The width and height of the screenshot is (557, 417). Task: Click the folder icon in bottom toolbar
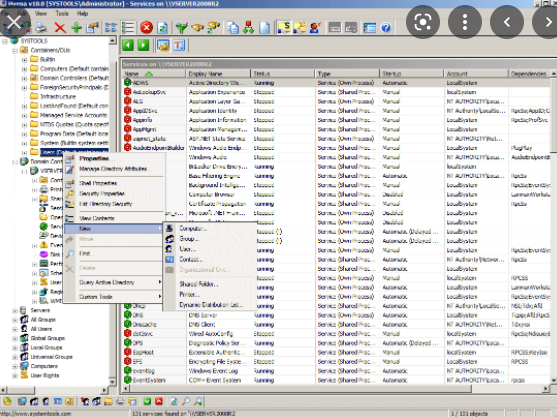[x=108, y=402]
